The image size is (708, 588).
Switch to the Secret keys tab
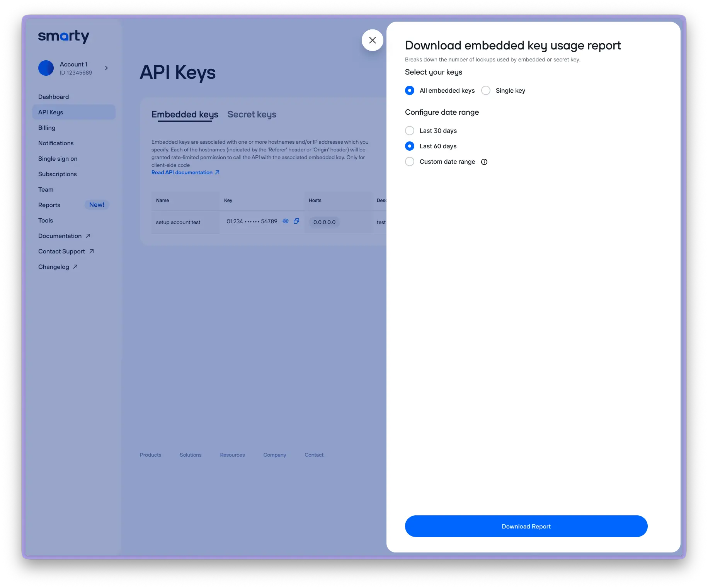252,114
